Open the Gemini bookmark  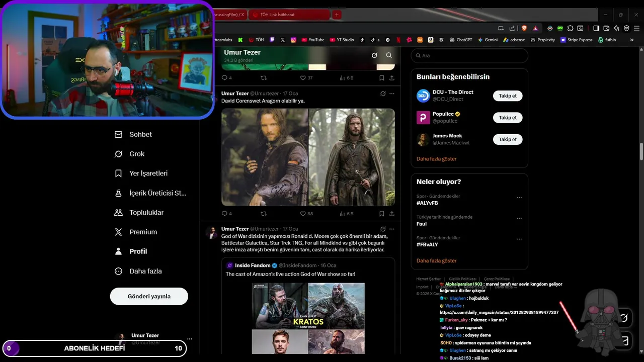click(x=488, y=40)
